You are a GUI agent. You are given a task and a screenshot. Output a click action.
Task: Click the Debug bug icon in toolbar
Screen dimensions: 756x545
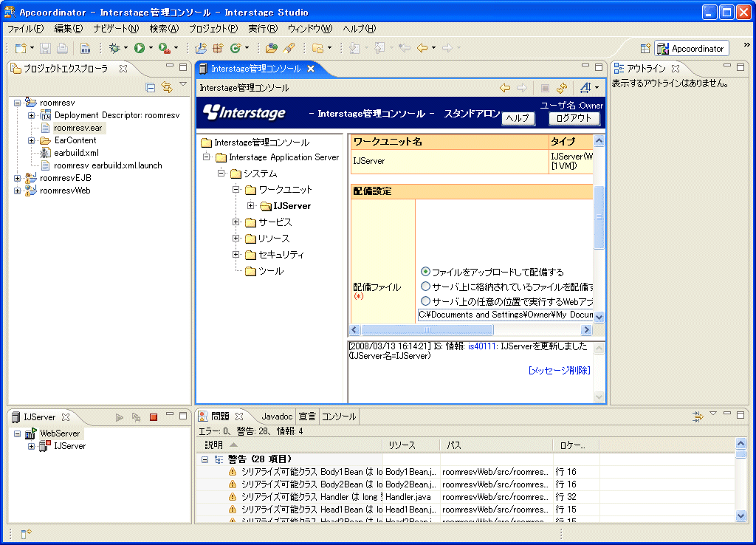pos(114,48)
